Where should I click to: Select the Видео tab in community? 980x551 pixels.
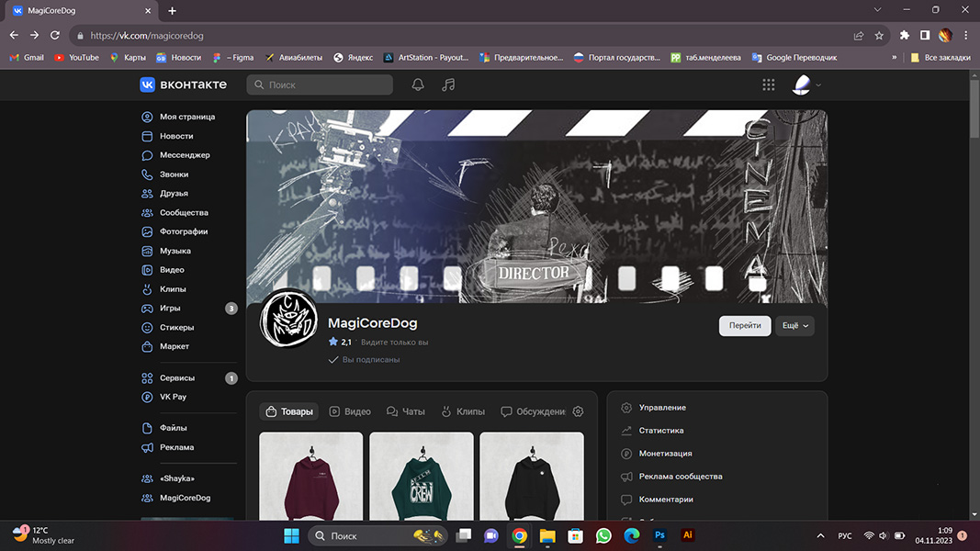tap(350, 411)
